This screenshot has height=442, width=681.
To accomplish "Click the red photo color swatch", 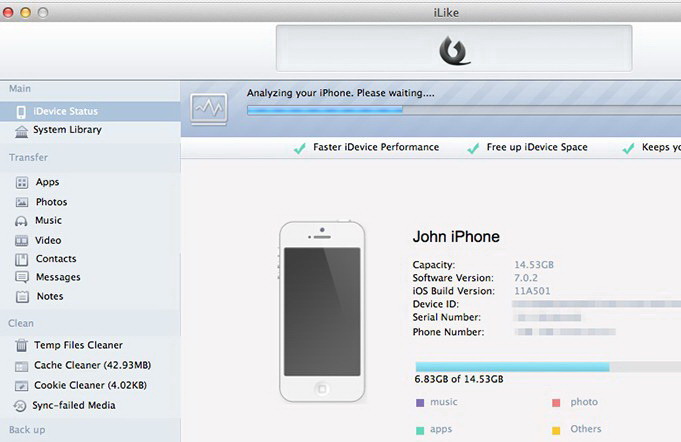I will pyautogui.click(x=556, y=403).
